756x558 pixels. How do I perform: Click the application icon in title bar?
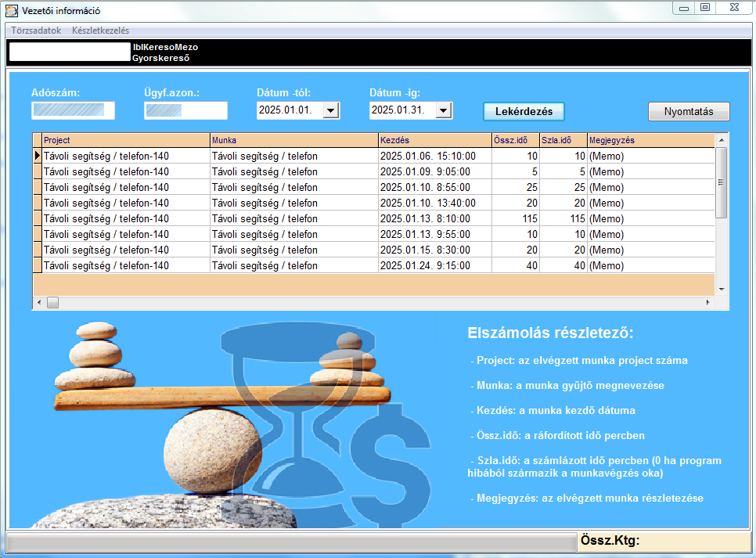coord(12,10)
